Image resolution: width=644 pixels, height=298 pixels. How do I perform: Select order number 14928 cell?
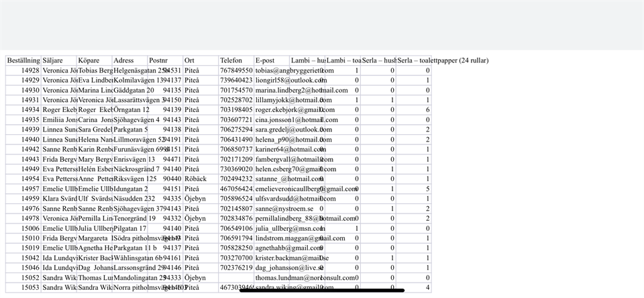coord(30,70)
